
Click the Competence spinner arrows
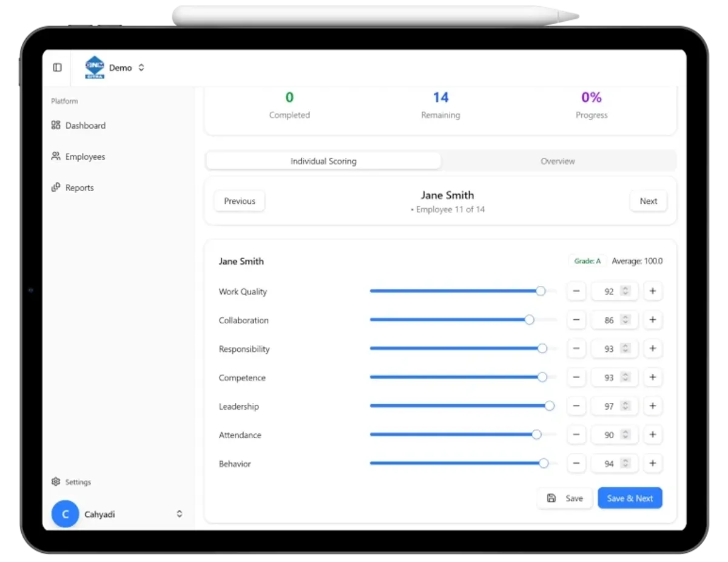tap(625, 377)
